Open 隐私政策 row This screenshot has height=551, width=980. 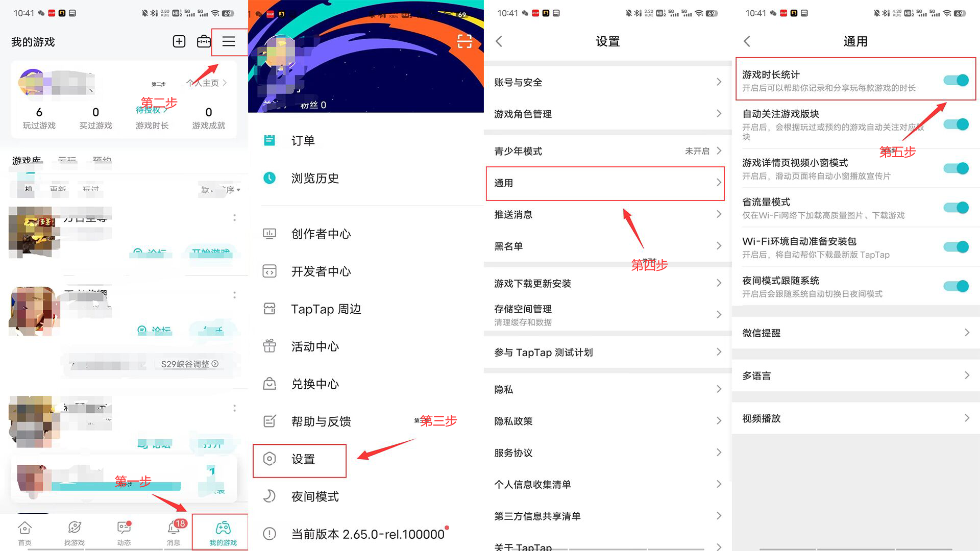(608, 421)
